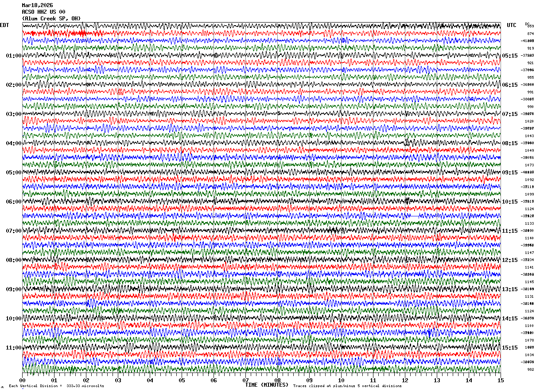This screenshot has height=392, width=536.
Task: Select the 10:00 EDT row label
Action: 13,319
